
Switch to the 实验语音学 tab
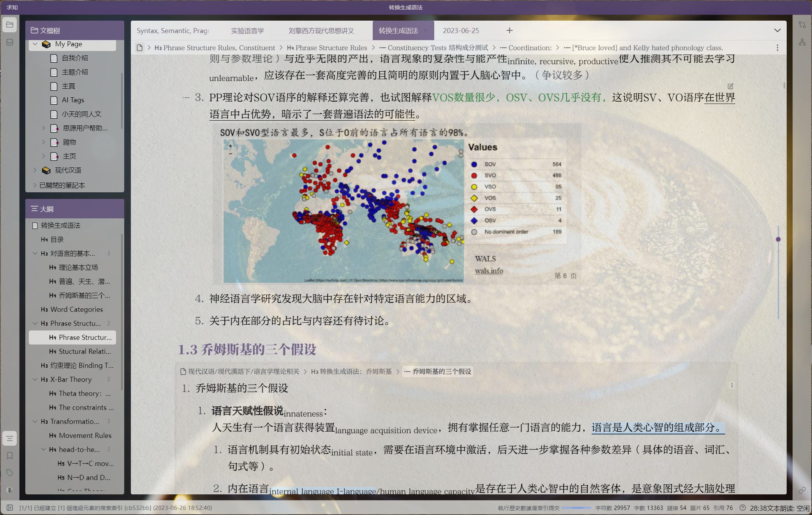pyautogui.click(x=247, y=31)
